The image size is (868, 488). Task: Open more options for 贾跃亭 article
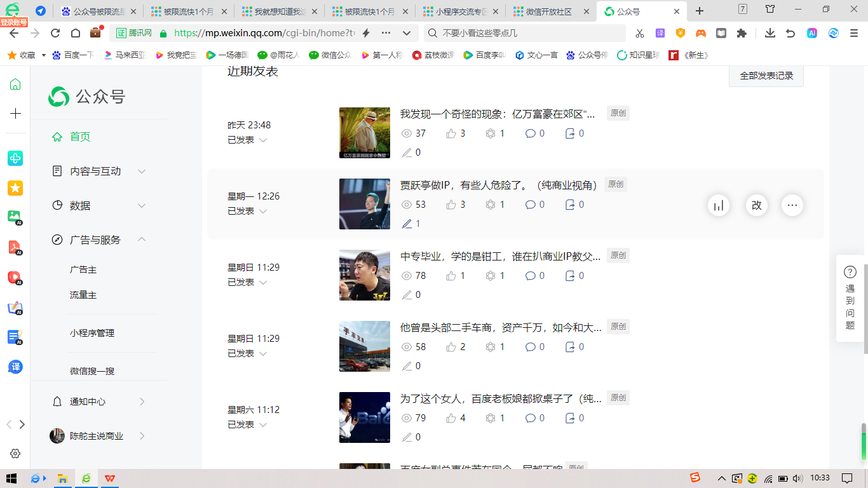(x=792, y=205)
